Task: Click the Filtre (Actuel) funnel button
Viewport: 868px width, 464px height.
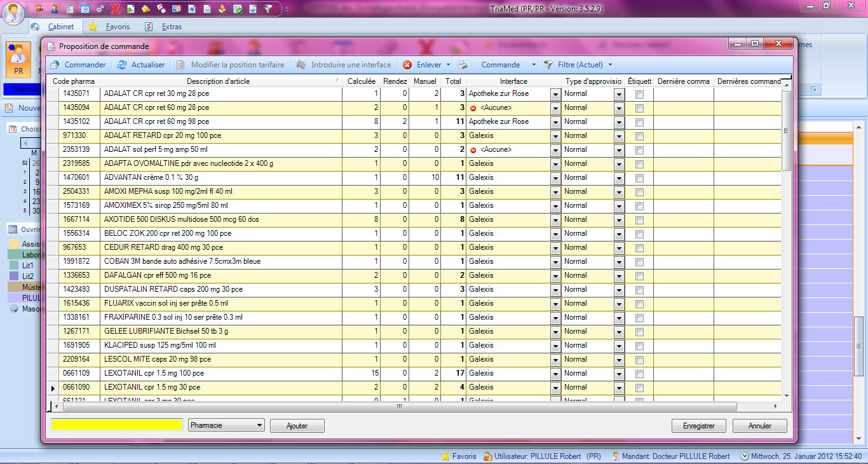Action: [x=573, y=65]
